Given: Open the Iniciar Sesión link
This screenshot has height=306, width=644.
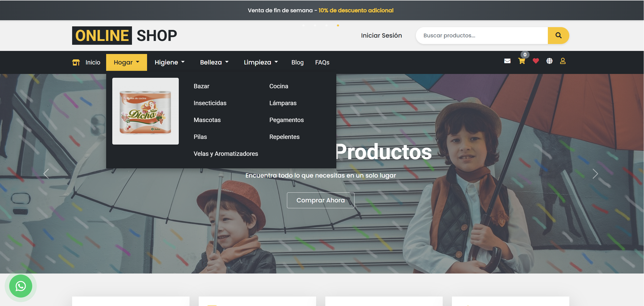Looking at the screenshot, I should [x=381, y=35].
